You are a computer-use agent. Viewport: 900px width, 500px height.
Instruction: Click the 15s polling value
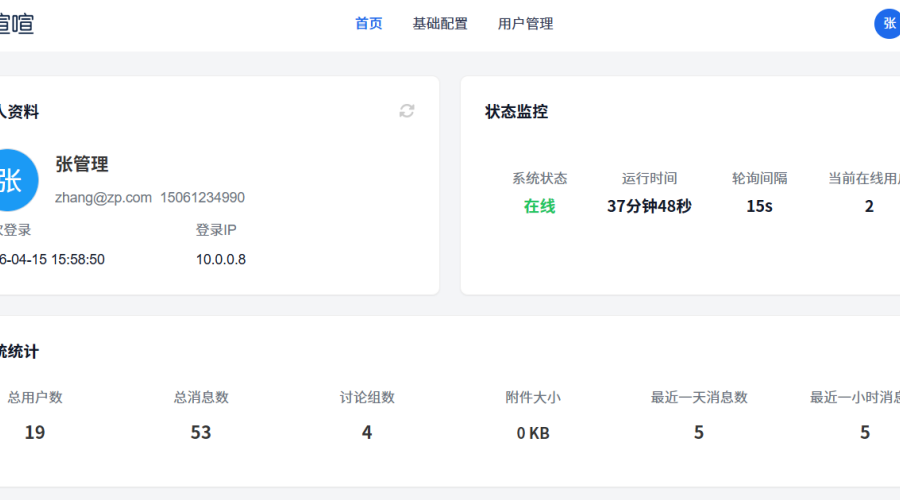pyautogui.click(x=759, y=206)
